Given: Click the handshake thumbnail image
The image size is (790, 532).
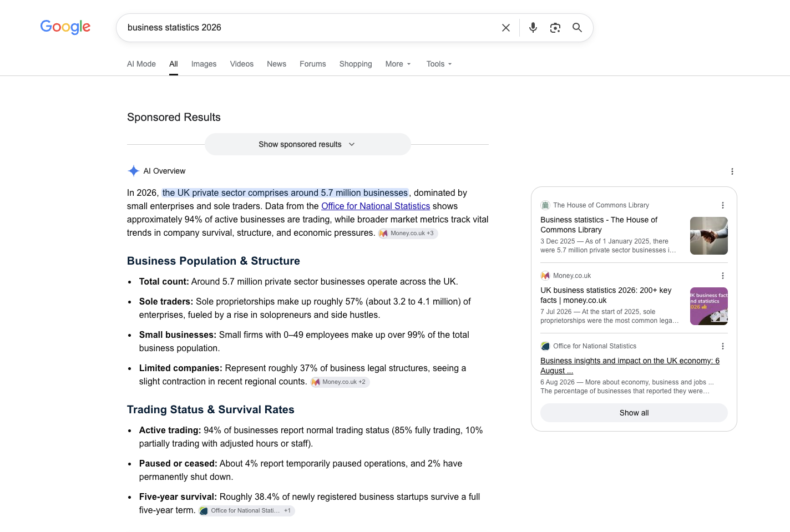Looking at the screenshot, I should click(709, 236).
